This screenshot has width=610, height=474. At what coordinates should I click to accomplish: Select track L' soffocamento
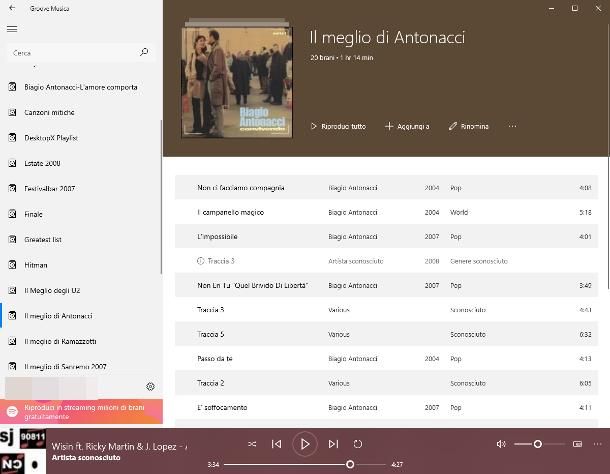click(x=386, y=407)
